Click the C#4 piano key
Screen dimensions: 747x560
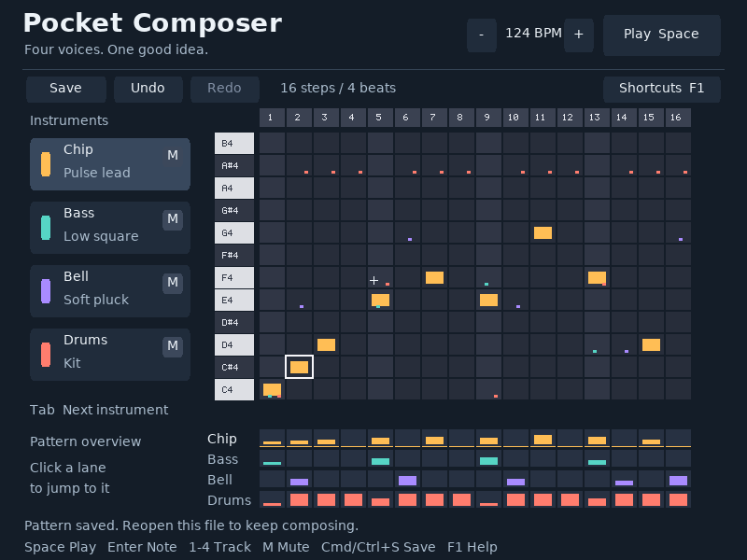pyautogui.click(x=234, y=367)
